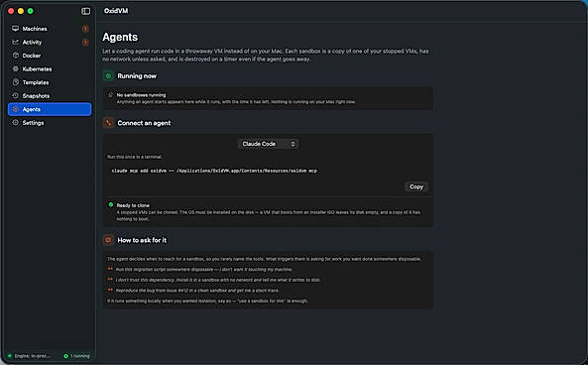The height and width of the screenshot is (365, 588).
Task: Select Templates in the sidebar
Action: point(50,82)
